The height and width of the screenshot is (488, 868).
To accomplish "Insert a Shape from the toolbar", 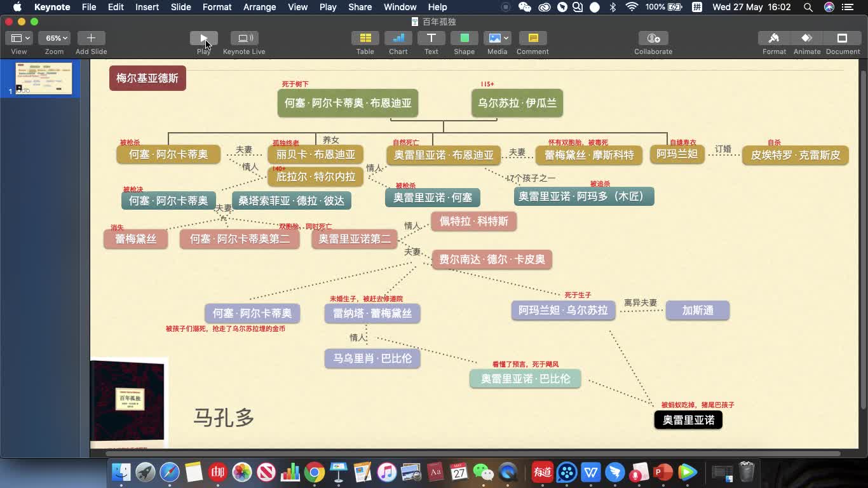I will [x=464, y=38].
